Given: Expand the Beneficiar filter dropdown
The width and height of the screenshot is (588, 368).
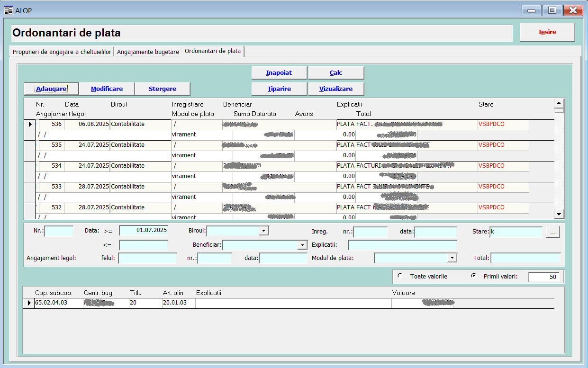Looking at the screenshot, I should tap(302, 245).
